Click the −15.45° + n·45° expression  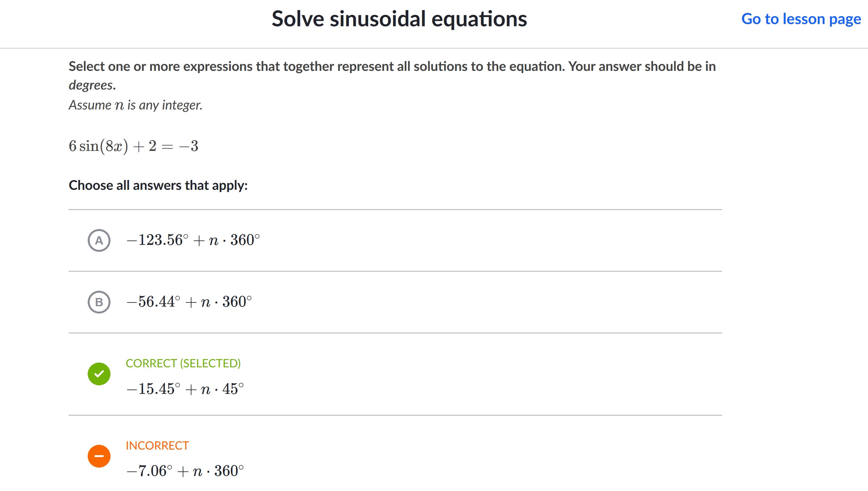coord(185,389)
